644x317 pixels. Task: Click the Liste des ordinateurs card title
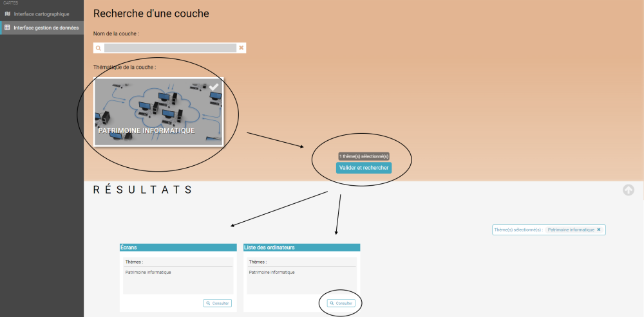[269, 248]
